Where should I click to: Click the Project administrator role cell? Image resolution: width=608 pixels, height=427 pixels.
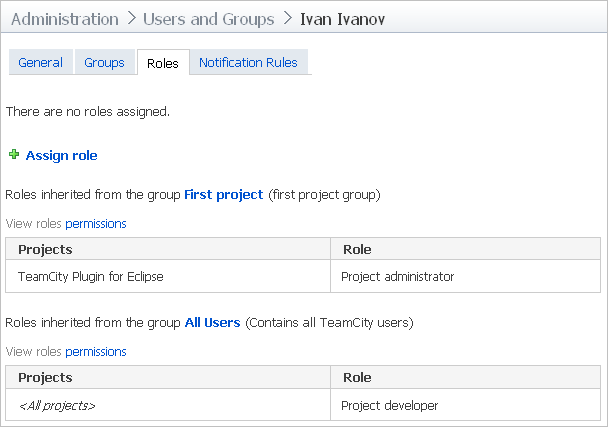pos(465,276)
